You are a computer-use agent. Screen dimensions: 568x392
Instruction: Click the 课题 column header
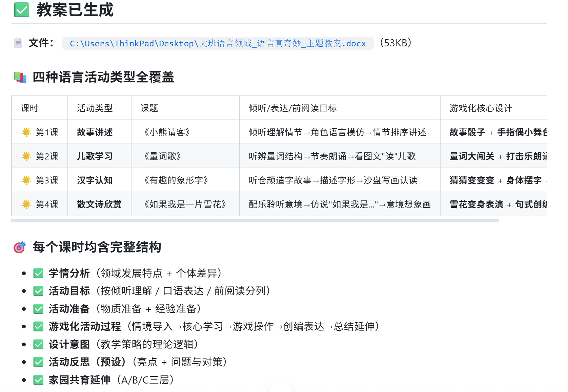pyautogui.click(x=185, y=108)
